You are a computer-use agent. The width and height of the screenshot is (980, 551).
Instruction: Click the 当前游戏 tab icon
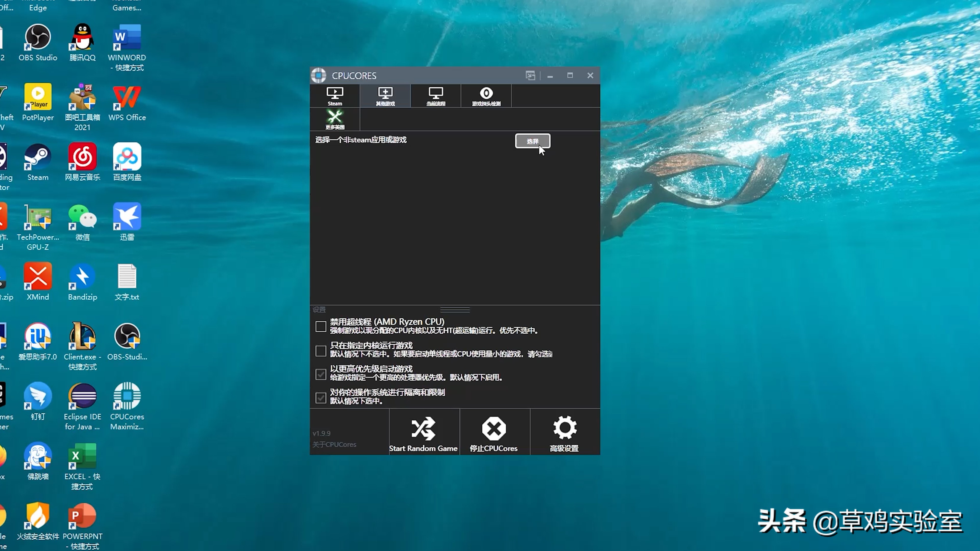[x=435, y=96]
